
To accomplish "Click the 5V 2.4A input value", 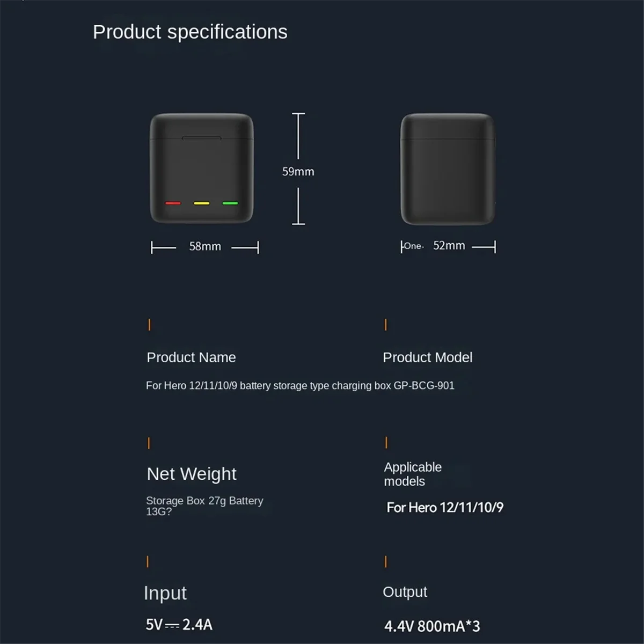I will (179, 625).
